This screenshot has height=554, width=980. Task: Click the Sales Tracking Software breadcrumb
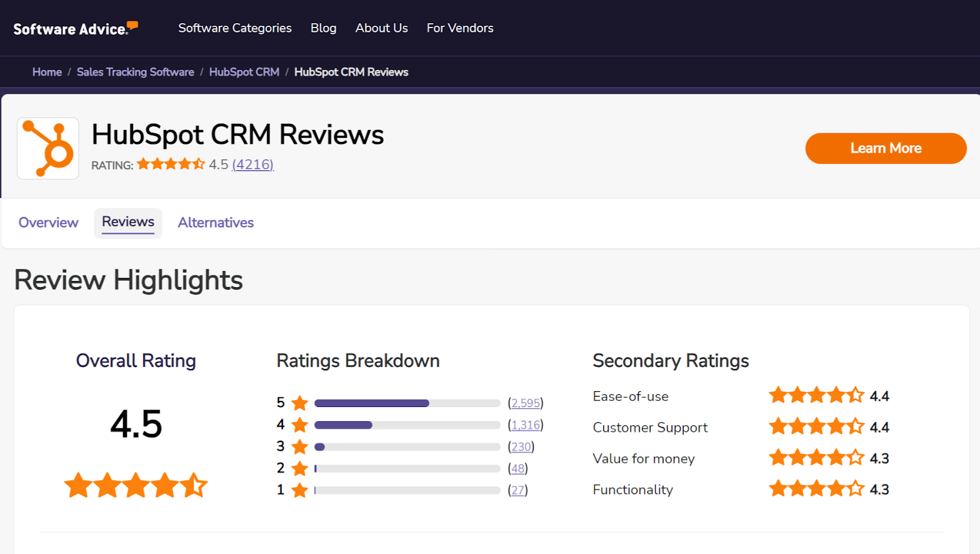coord(135,72)
